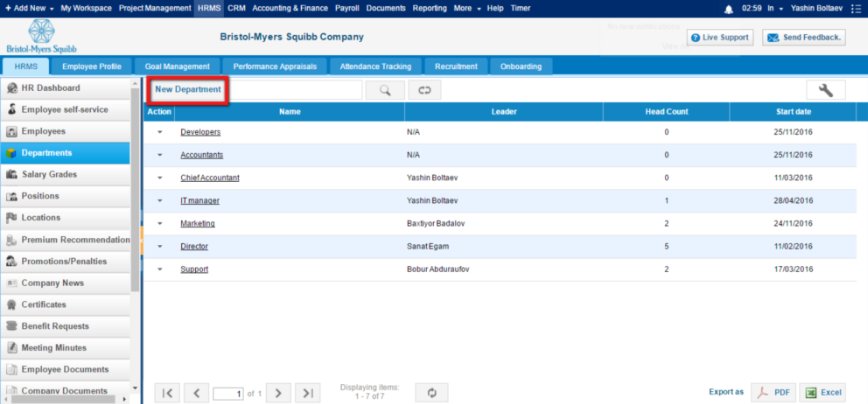Switch to Recruitment tab
868x404 pixels.
point(457,67)
